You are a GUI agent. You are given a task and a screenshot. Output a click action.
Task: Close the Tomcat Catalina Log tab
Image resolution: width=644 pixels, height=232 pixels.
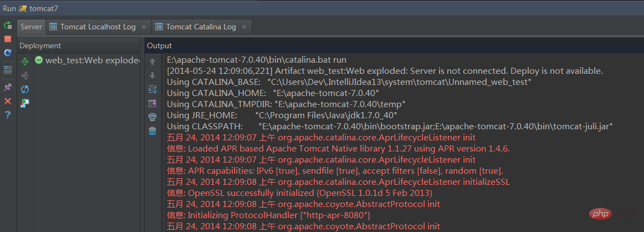pyautogui.click(x=244, y=27)
